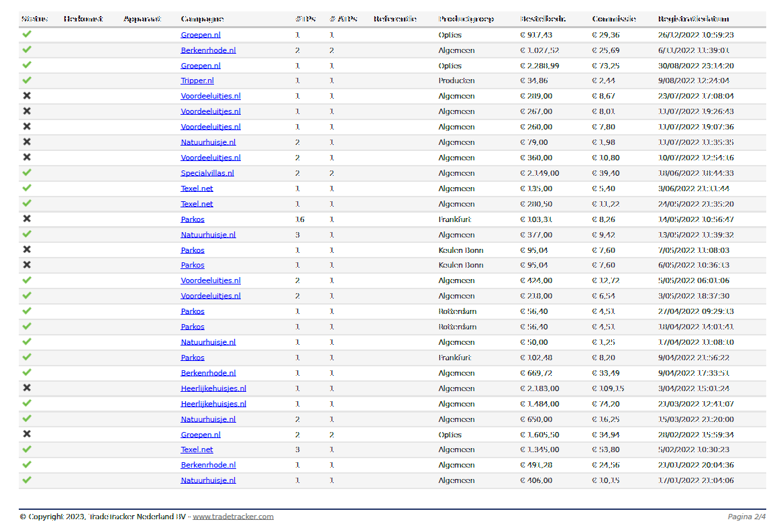Image resolution: width=781 pixels, height=532 pixels.
Task: Click the Registratiedatum column header
Action: (693, 19)
